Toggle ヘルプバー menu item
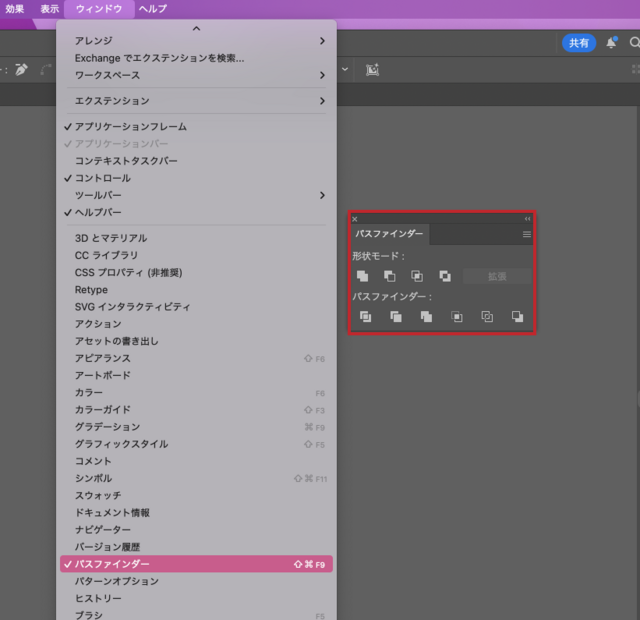The width and height of the screenshot is (640, 620). (196, 213)
